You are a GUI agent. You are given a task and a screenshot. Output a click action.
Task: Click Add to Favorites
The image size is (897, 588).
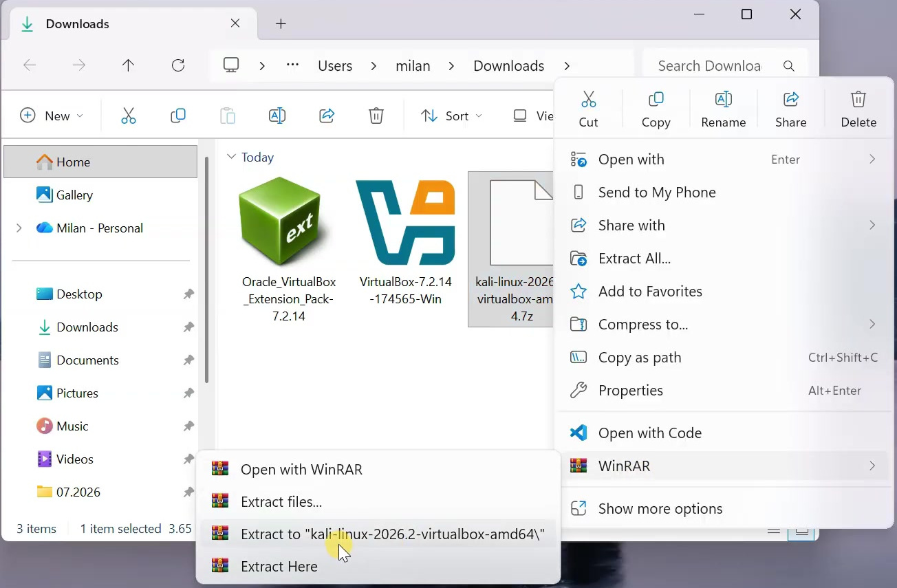point(724,292)
